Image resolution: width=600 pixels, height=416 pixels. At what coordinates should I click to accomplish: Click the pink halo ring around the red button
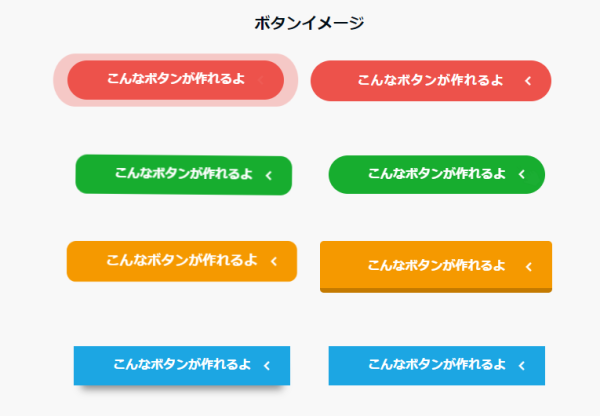pyautogui.click(x=60, y=80)
